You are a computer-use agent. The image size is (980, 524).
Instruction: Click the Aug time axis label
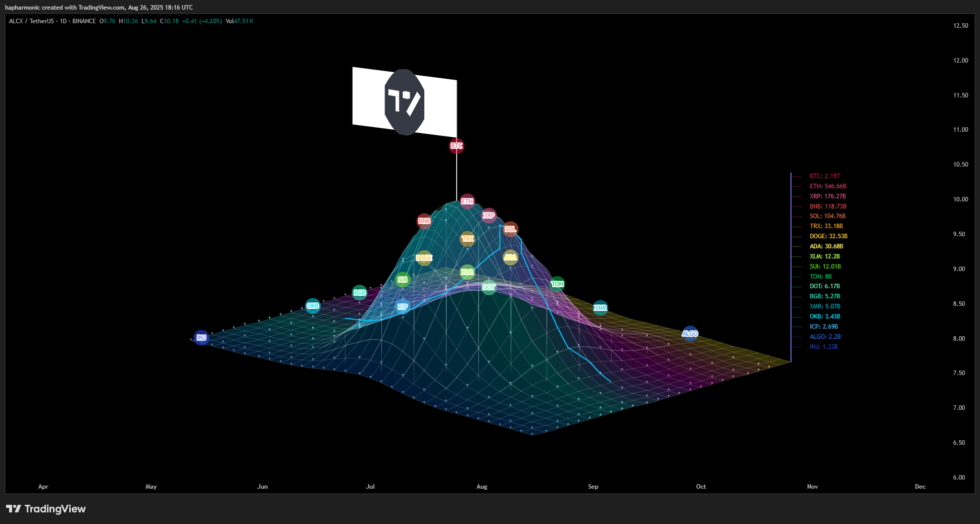click(482, 487)
